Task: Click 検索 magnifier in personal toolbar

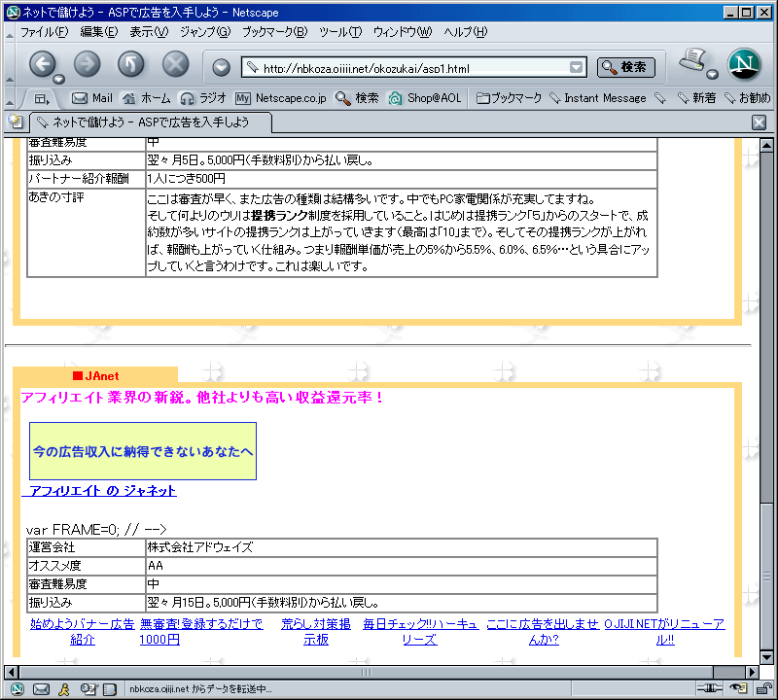Action: coord(357,98)
